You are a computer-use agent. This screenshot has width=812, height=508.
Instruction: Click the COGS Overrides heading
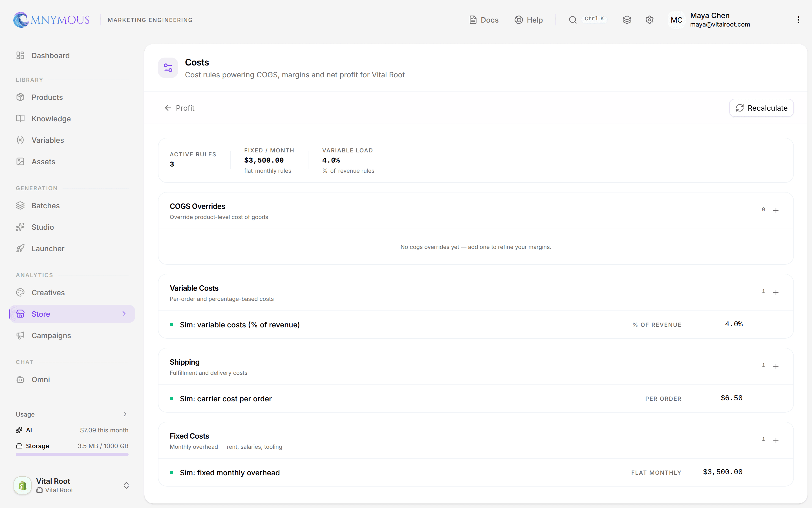coord(197,206)
